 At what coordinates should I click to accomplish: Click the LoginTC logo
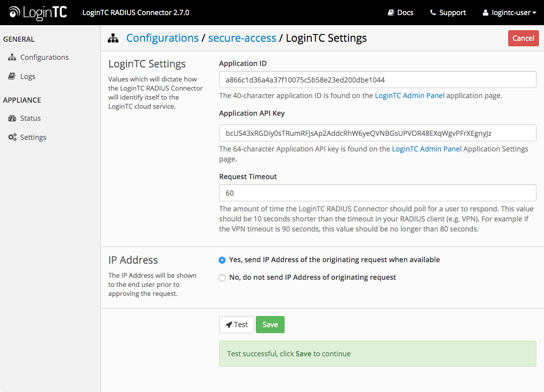tap(37, 13)
